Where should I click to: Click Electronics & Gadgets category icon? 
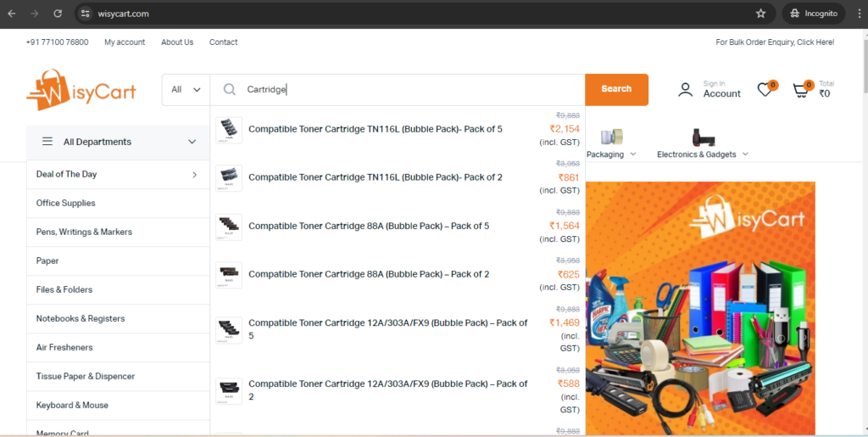coord(703,137)
